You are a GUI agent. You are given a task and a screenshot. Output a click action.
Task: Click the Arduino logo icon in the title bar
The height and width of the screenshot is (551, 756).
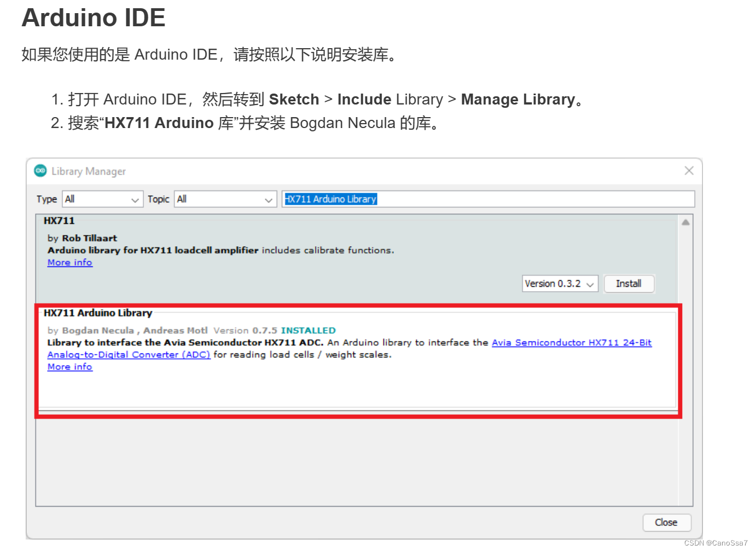click(40, 171)
